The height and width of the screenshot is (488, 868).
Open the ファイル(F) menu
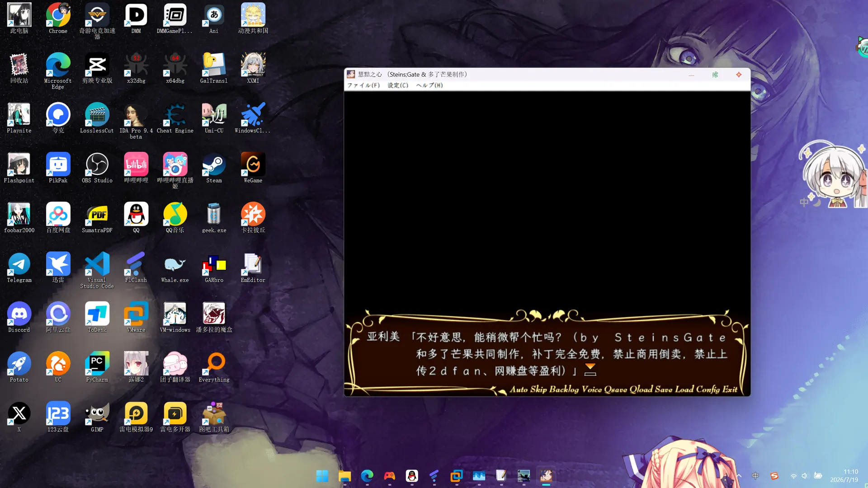point(363,85)
